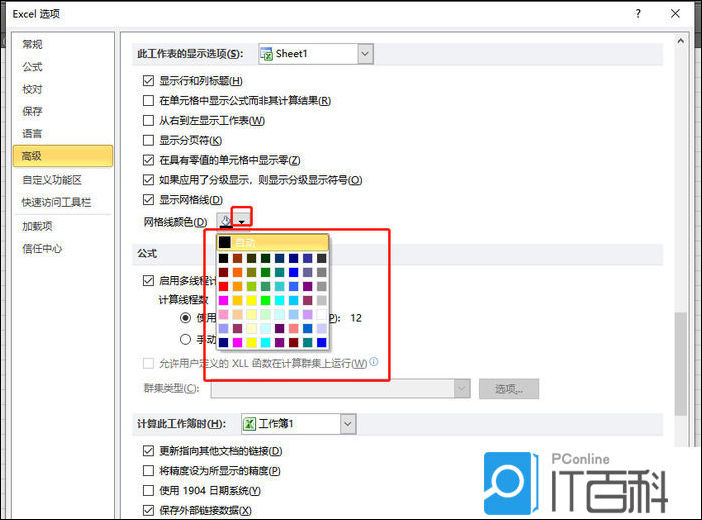The height and width of the screenshot is (520, 702).
Task: Click the 公式 section heading in main pane
Action: 147,254
